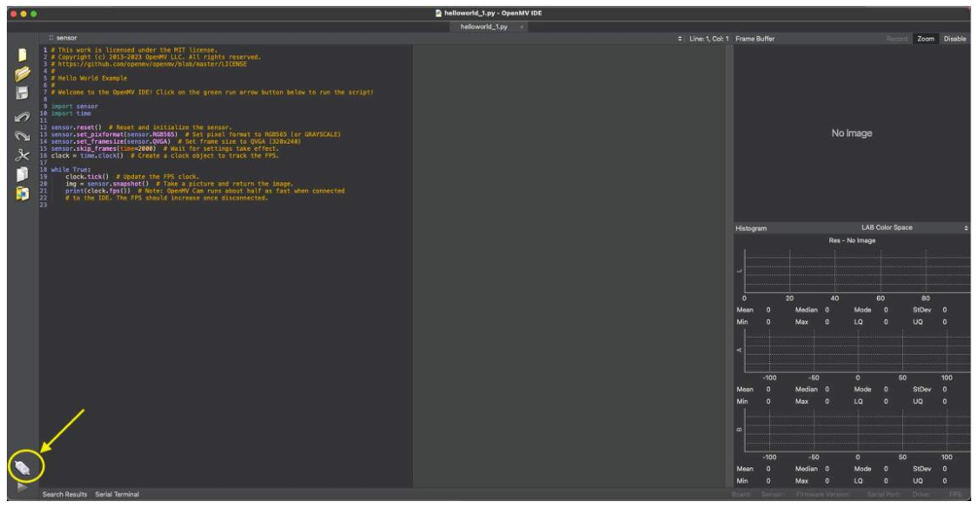Click the Drive status bar entry
This screenshot has width=980, height=506.
tap(920, 494)
